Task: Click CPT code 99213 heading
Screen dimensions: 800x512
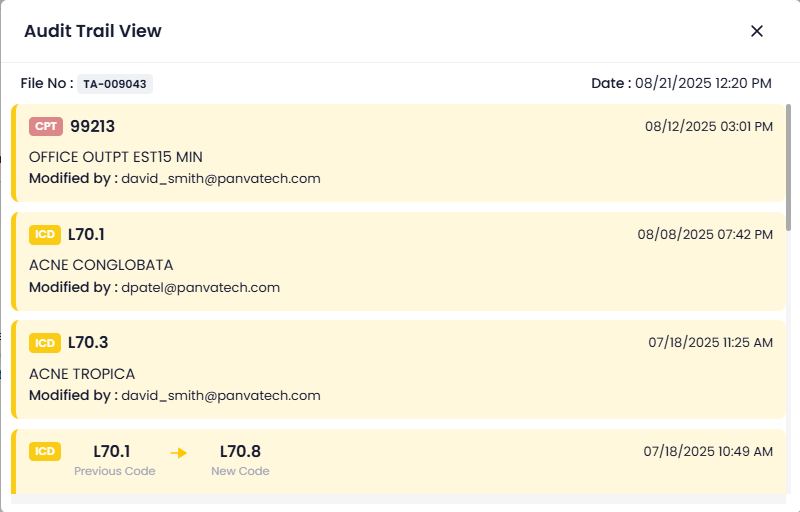Action: (92, 126)
